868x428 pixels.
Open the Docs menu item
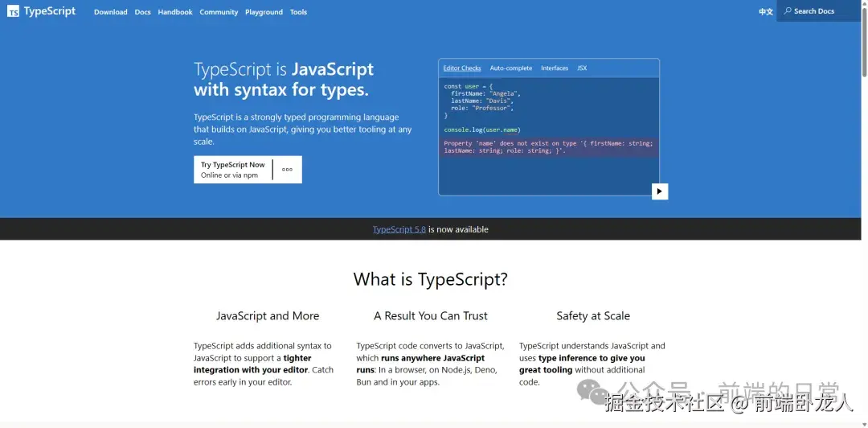(x=143, y=11)
